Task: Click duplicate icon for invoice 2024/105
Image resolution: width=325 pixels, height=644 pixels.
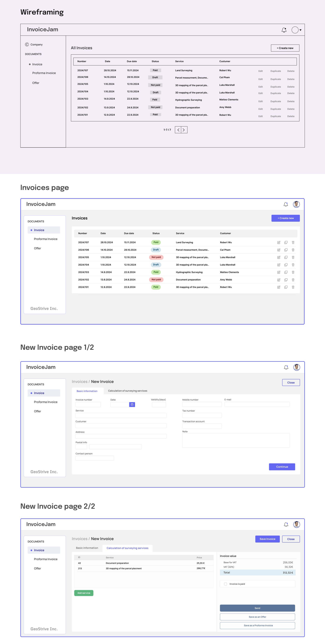Action: click(286, 257)
